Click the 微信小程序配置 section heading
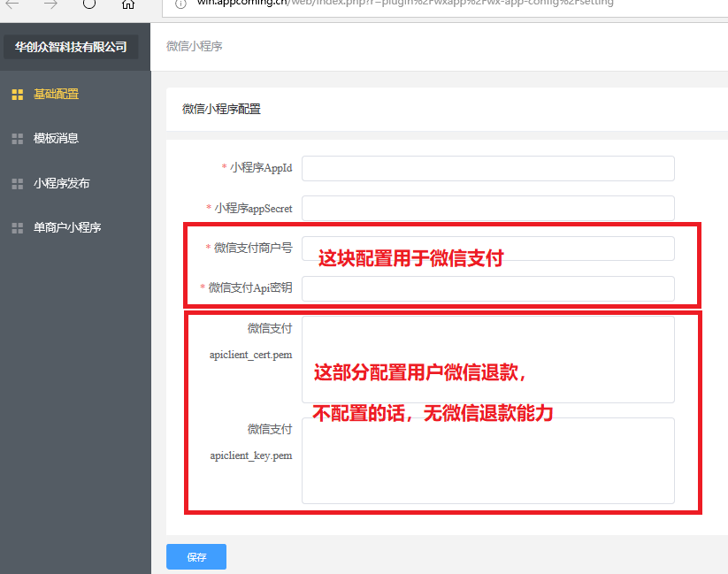The image size is (728, 574). coord(221,109)
